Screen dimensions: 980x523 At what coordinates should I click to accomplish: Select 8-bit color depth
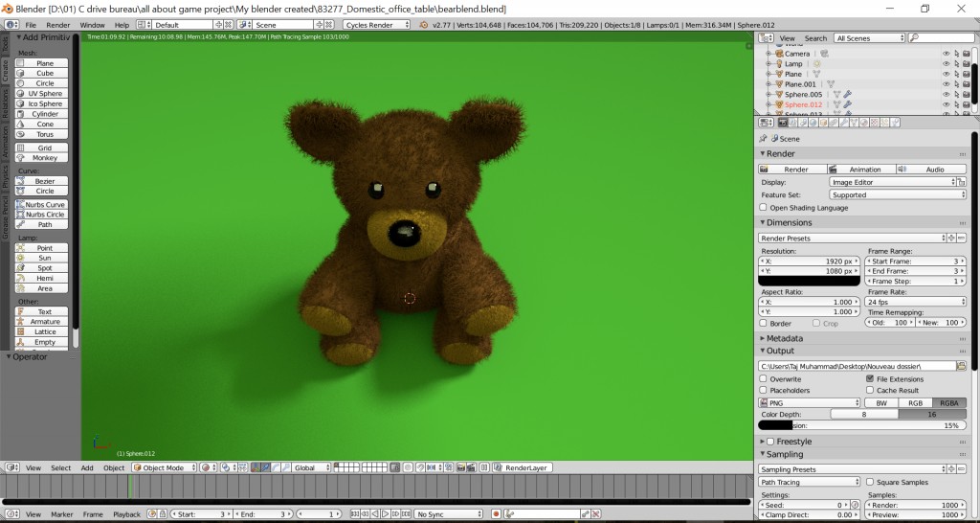[x=864, y=414]
